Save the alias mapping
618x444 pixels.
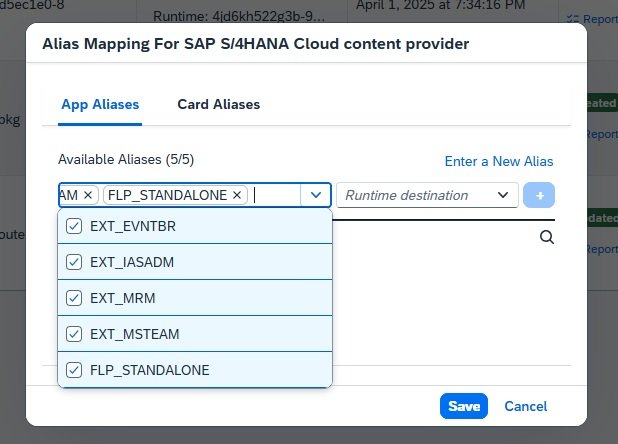pyautogui.click(x=464, y=406)
